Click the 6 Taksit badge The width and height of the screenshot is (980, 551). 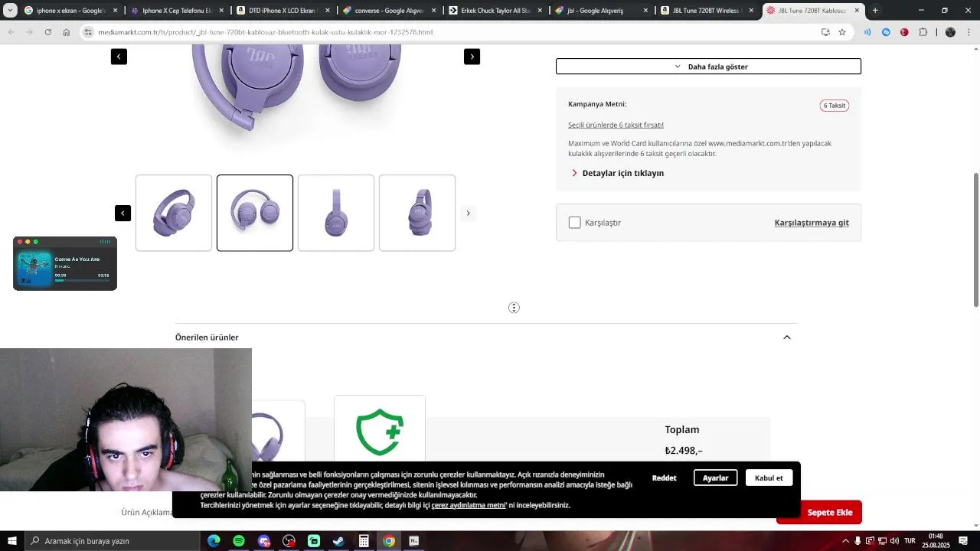835,106
